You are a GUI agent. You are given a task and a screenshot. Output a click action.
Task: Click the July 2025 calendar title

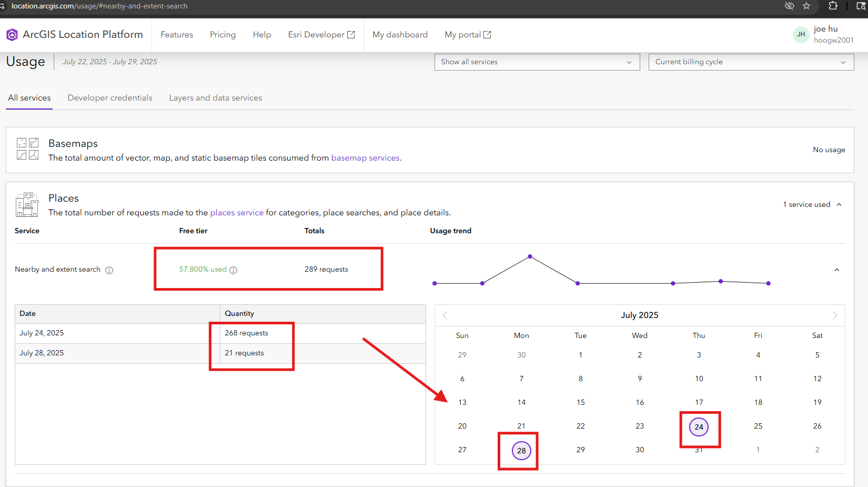(639, 315)
